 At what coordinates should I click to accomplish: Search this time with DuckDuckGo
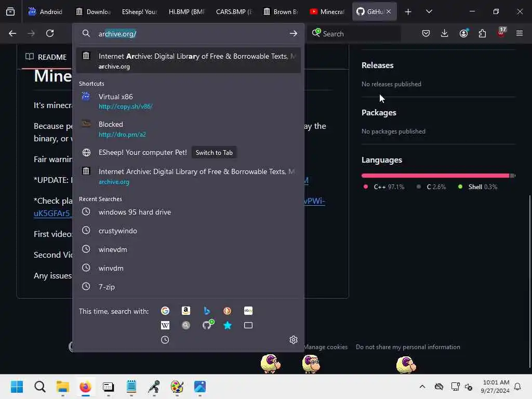(x=228, y=311)
